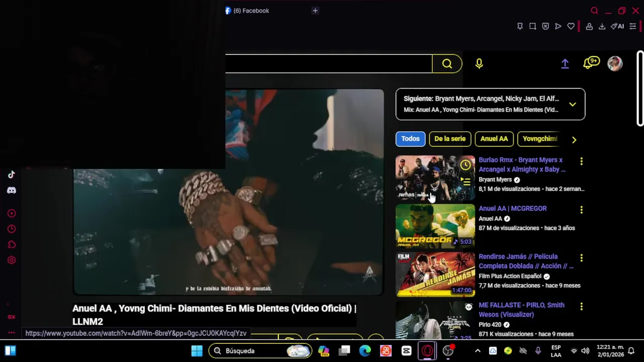
Task: Click the pin icon in the Opera toolbar
Action: [x=520, y=26]
